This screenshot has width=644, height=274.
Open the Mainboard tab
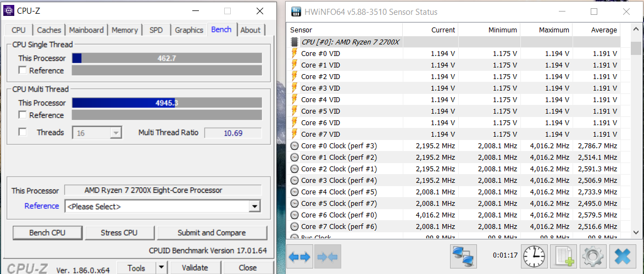[86, 30]
